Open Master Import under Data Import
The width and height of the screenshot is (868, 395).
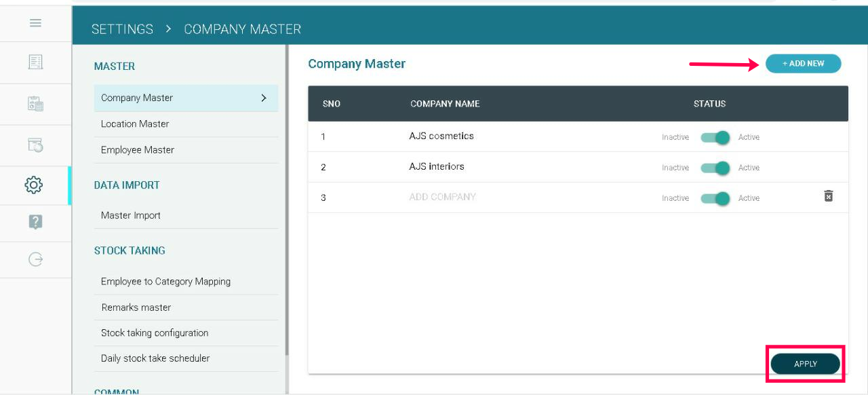pyautogui.click(x=131, y=215)
